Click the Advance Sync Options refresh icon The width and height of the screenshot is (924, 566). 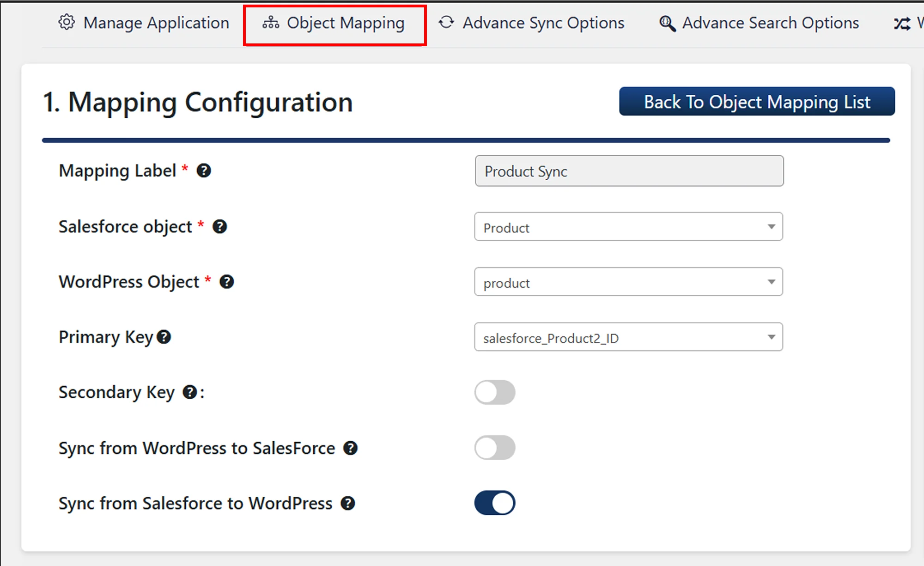point(446,22)
